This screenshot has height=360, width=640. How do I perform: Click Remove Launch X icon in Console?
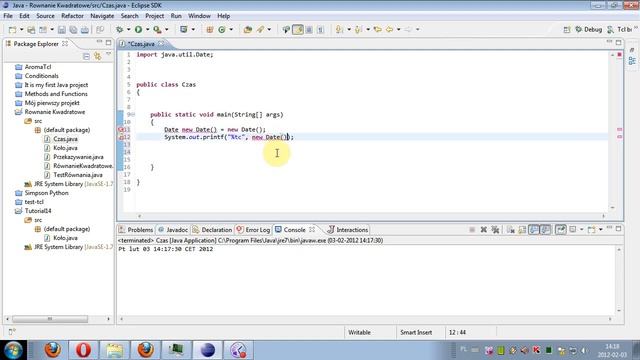pyautogui.click(x=484, y=230)
